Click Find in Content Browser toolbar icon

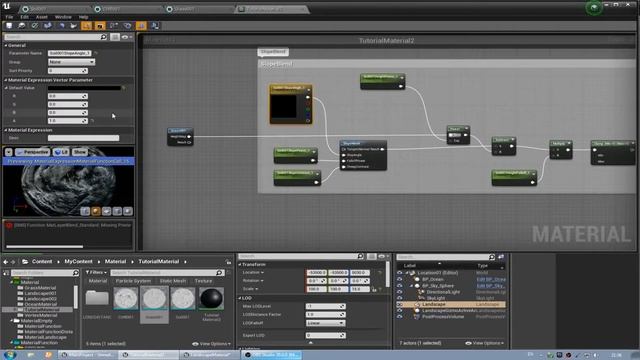(x=22, y=26)
